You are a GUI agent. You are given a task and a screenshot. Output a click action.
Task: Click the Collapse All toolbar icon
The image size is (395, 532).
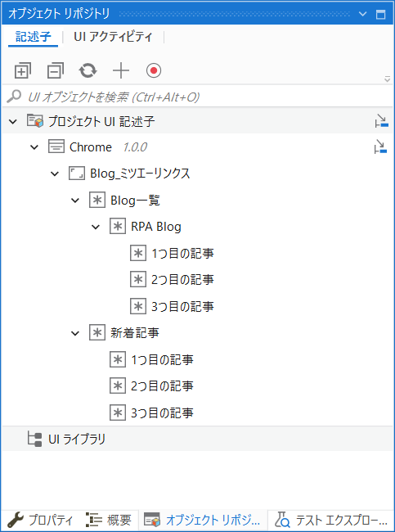pos(56,70)
